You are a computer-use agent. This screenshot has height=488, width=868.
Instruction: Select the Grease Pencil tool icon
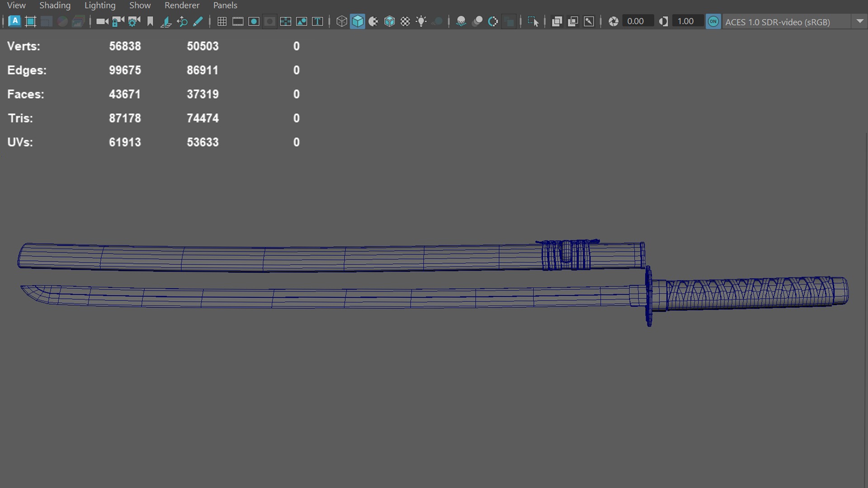198,21
